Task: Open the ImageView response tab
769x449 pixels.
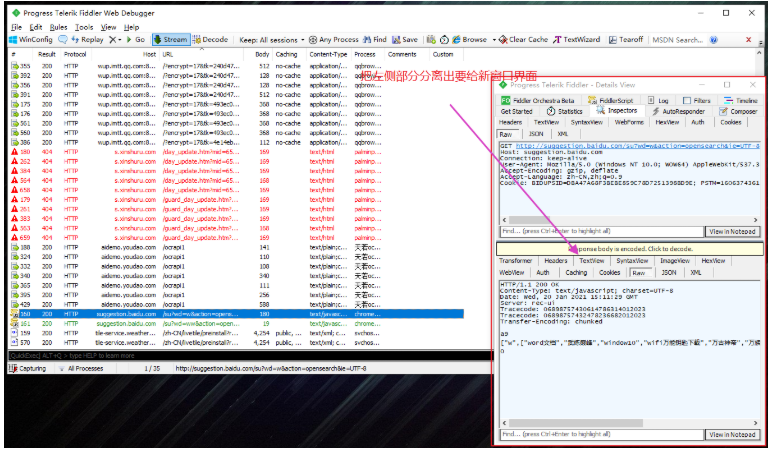Action: tap(675, 261)
